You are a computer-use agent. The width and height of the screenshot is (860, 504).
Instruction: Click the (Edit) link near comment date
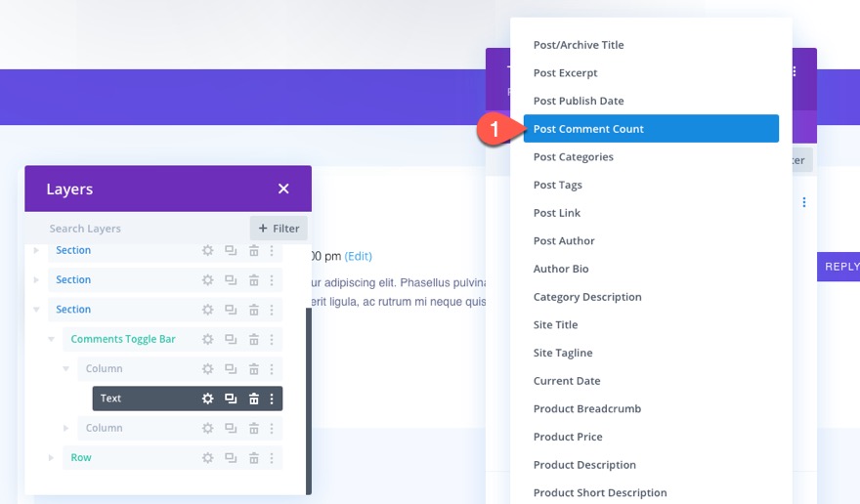click(x=358, y=256)
